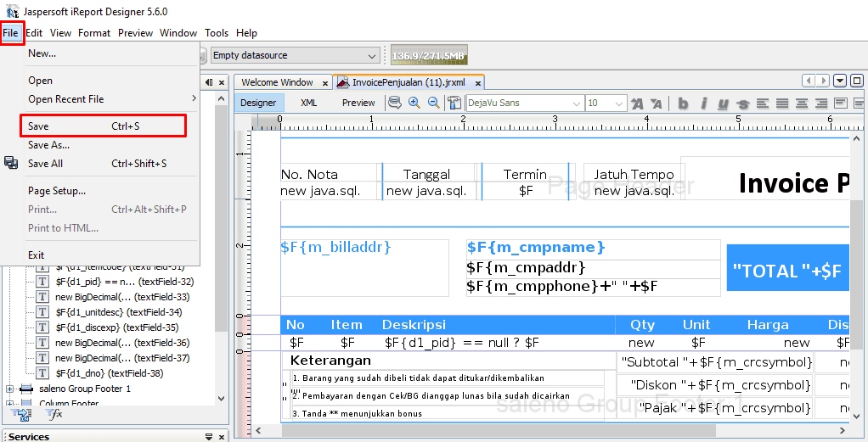Image resolution: width=868 pixels, height=442 pixels.
Task: Open the Empty datasource dropdown
Action: pyautogui.click(x=372, y=55)
